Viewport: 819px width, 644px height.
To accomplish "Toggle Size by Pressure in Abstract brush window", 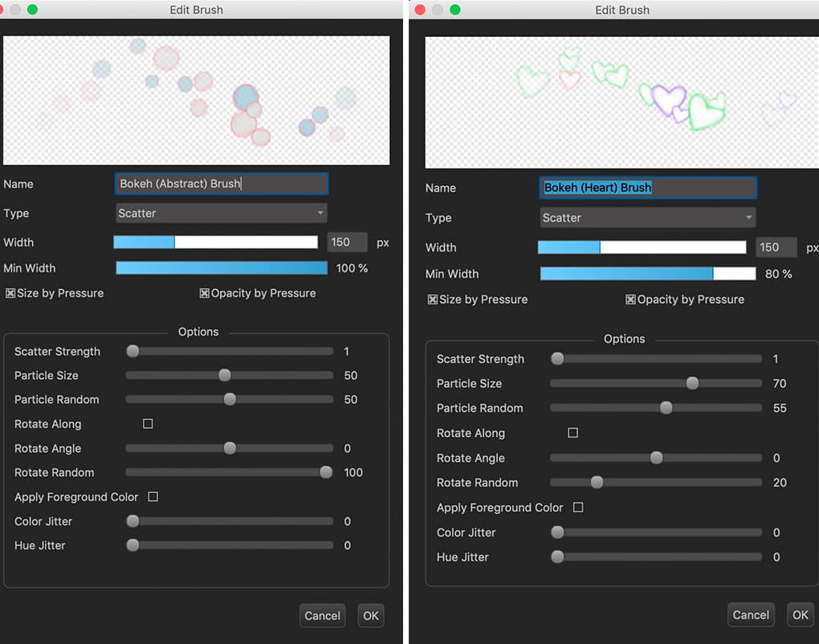I will (x=10, y=293).
